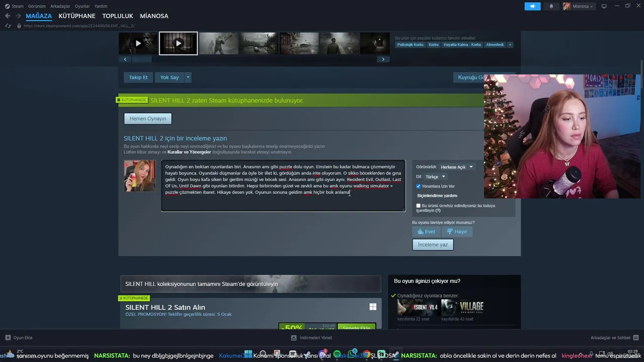Switch to the TOPLULUK tab

(118, 16)
